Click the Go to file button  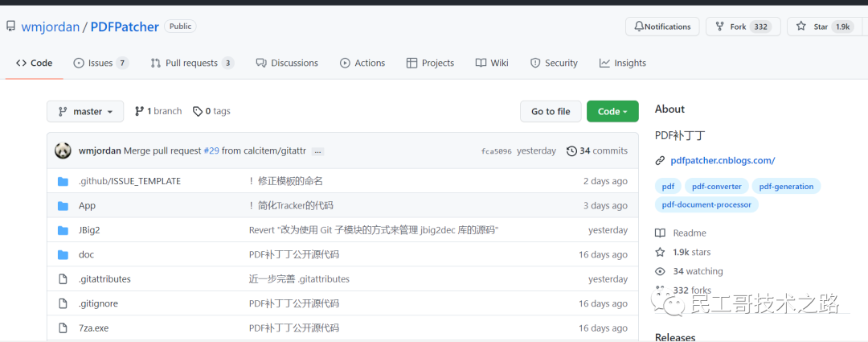point(551,111)
